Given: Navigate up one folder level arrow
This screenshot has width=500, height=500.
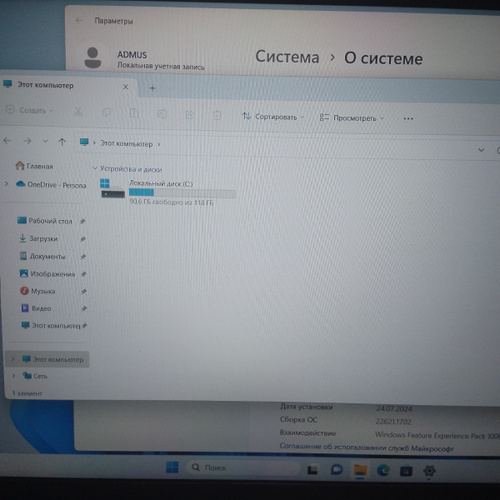Looking at the screenshot, I should [x=62, y=142].
